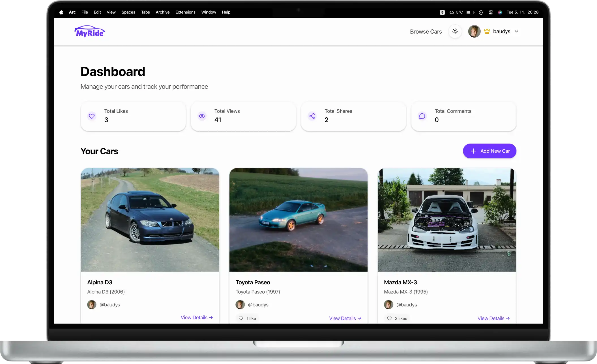Expand the baudys user dropdown chevron
The width and height of the screenshot is (597, 364).
point(516,31)
